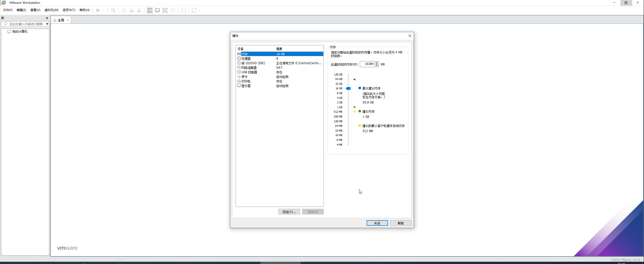Screen dimensions: 644x264
Task: Open the snapshot manager toolbar icon
Action: click(x=140, y=10)
